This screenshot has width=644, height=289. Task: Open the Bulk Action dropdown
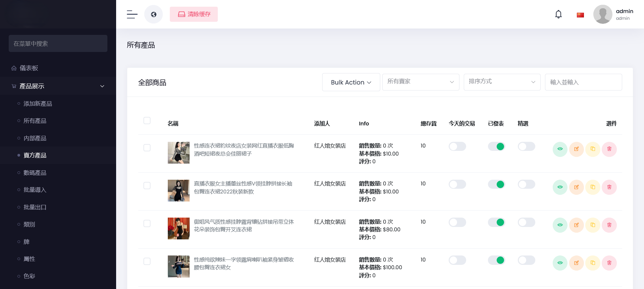point(351,82)
